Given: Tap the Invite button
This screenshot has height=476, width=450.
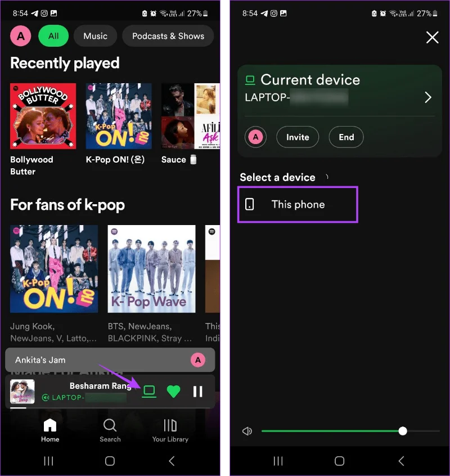Looking at the screenshot, I should pyautogui.click(x=298, y=137).
